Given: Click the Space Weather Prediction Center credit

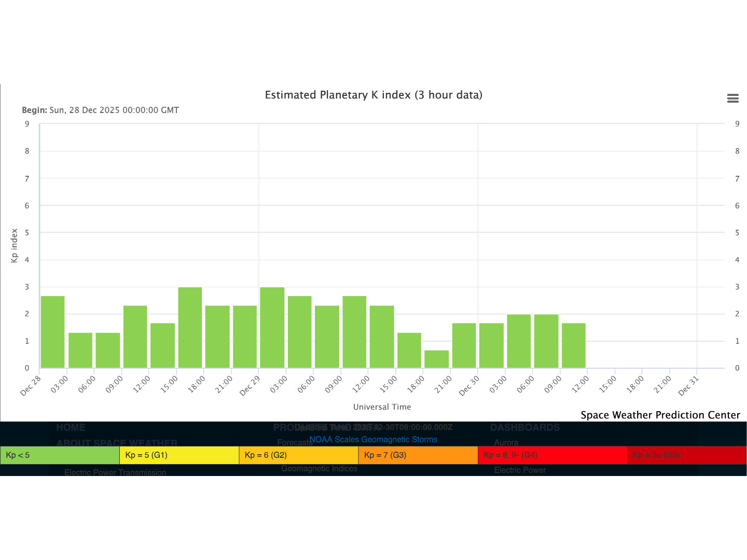Looking at the screenshot, I should (660, 415).
